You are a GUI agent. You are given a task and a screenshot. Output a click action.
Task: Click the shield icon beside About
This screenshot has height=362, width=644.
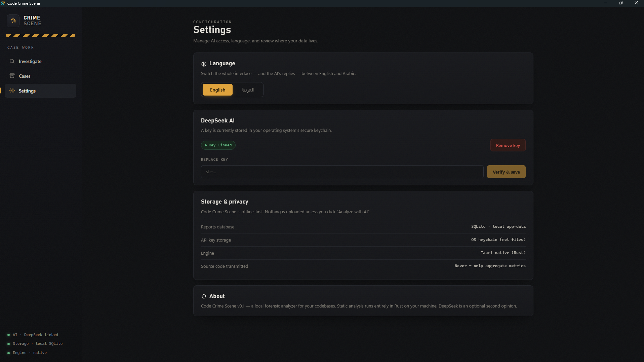tap(204, 296)
